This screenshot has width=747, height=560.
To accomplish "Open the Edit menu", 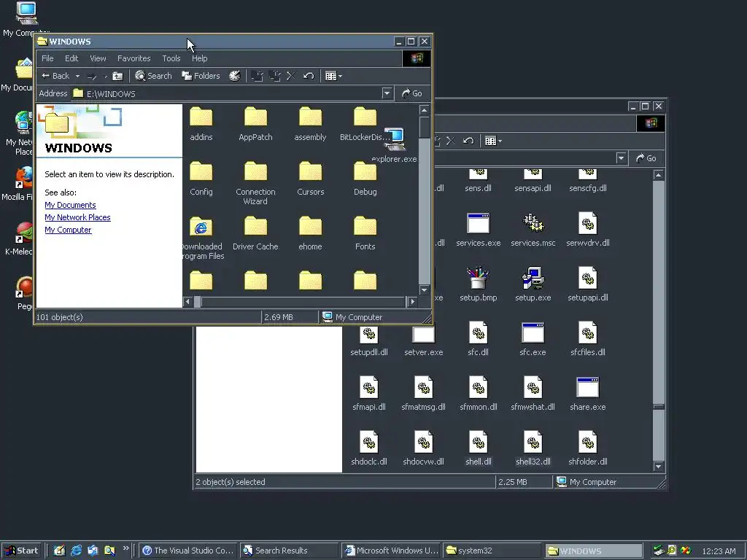I will [71, 58].
